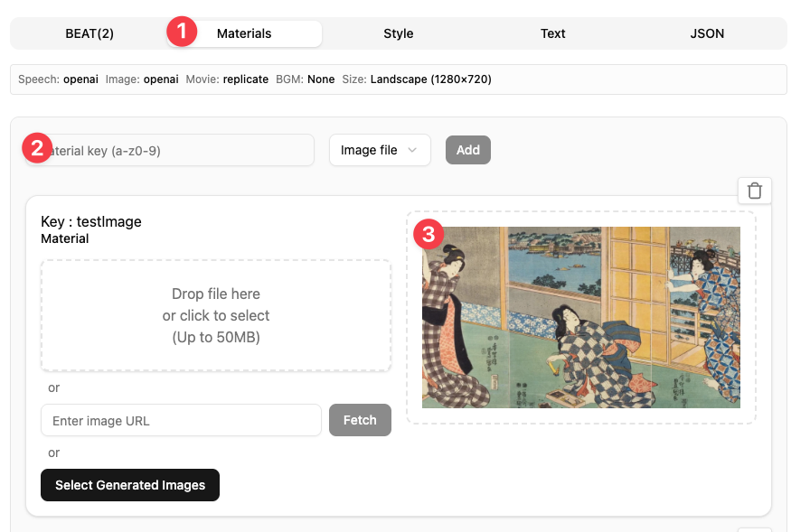Click the Movie: replicate setting
Screen dimensions: 791x532
(227, 79)
